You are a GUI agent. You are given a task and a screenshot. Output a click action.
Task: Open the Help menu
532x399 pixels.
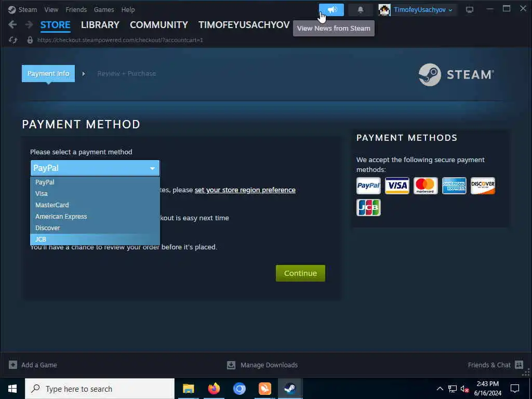pos(128,9)
